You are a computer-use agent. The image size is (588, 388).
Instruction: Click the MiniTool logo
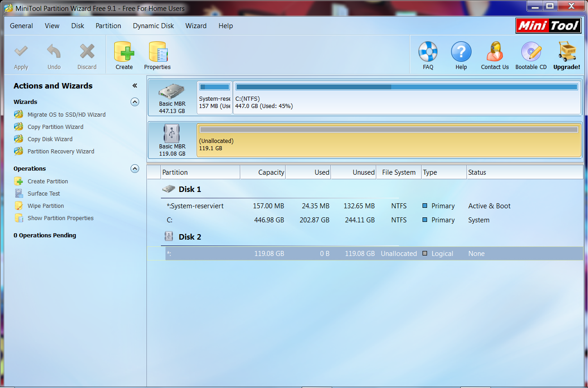click(549, 25)
